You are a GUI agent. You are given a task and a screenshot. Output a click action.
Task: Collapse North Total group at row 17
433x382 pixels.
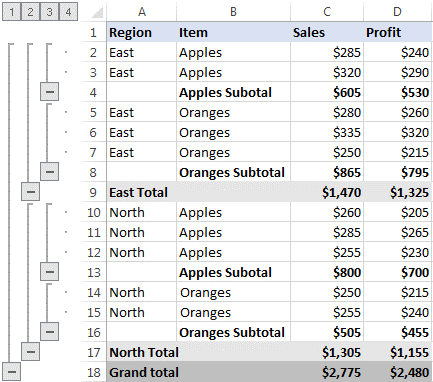point(30,352)
